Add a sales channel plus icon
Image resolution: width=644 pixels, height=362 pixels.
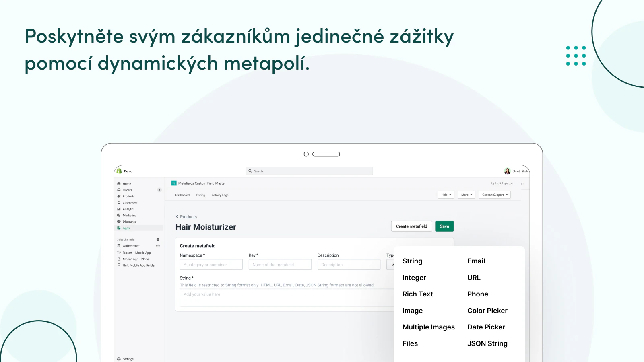tap(158, 239)
